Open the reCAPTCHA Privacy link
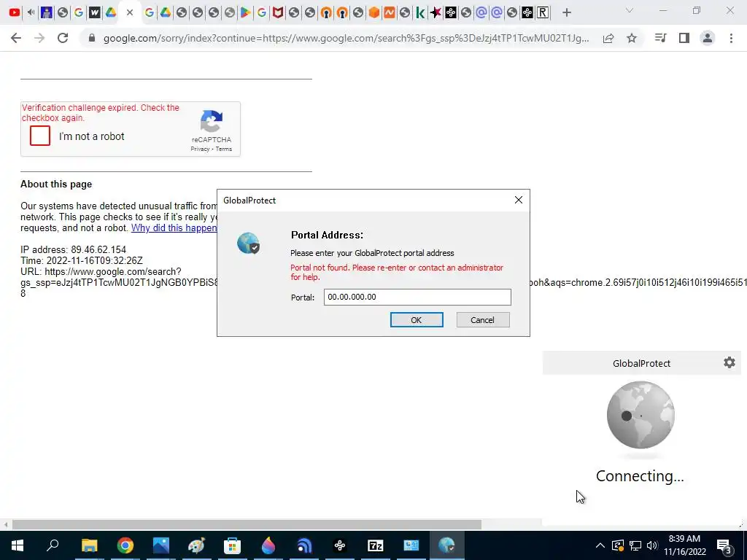The height and width of the screenshot is (560, 747). tap(200, 149)
